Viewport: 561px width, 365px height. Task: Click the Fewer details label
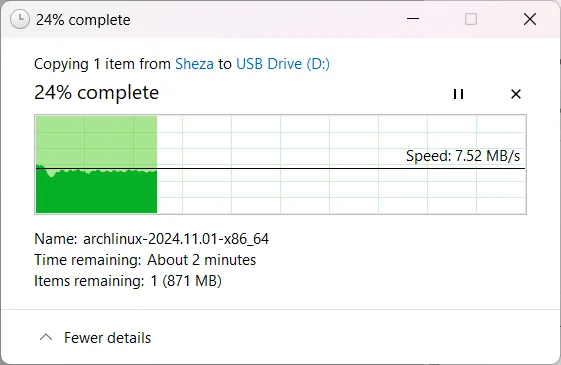coord(107,338)
